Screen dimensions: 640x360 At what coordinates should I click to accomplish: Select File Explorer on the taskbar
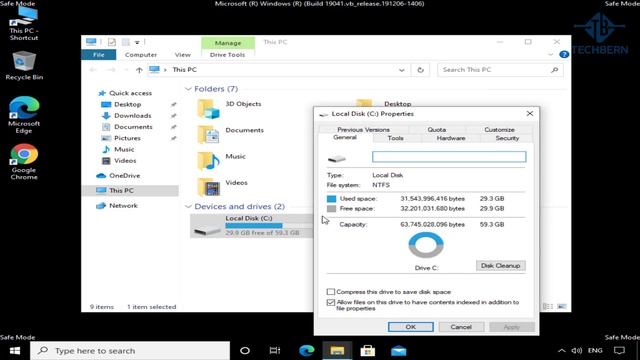click(337, 351)
